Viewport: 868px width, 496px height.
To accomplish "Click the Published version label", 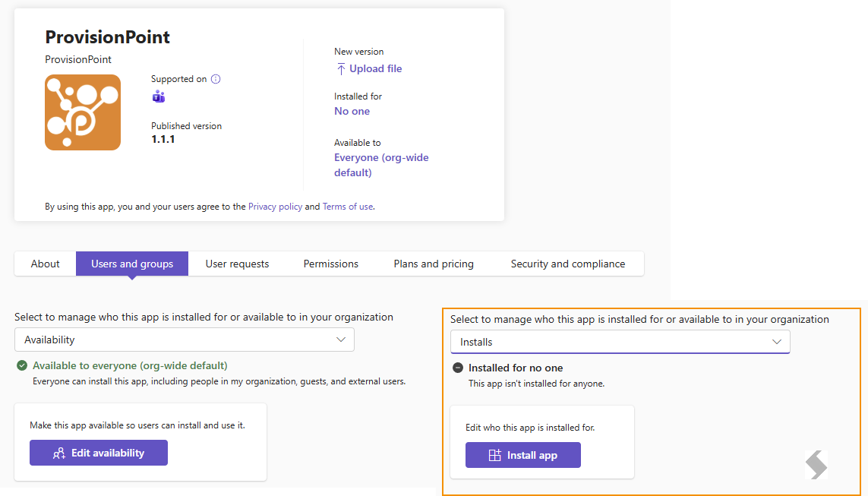I will tap(187, 126).
